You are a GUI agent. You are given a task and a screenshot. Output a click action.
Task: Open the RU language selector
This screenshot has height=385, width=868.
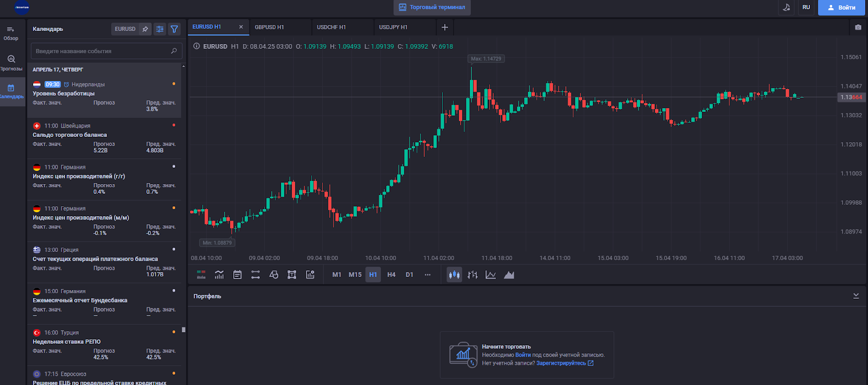806,7
